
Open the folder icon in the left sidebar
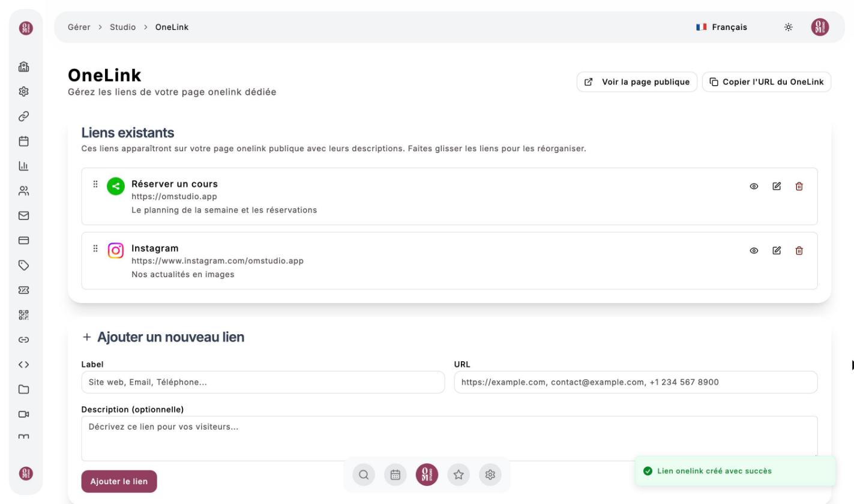24,389
